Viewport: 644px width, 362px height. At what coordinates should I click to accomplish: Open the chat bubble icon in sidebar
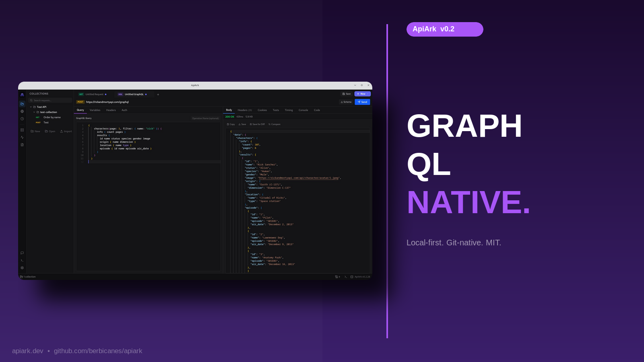coord(22,253)
